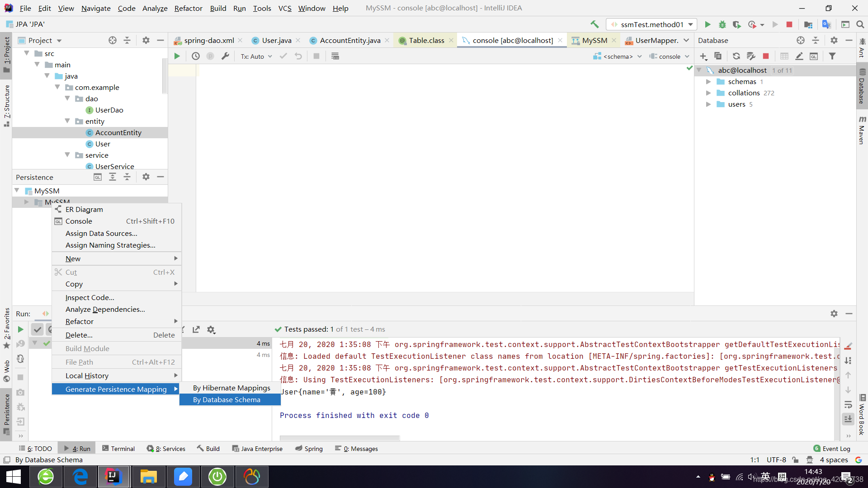The width and height of the screenshot is (868, 488).
Task: Collapse all in Project panel
Action: click(127, 40)
